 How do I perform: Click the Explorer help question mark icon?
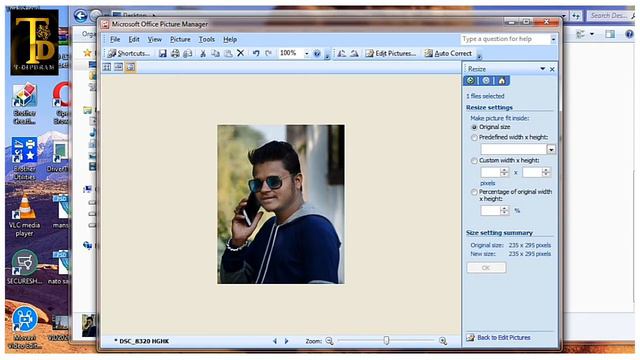pyautogui.click(x=629, y=34)
